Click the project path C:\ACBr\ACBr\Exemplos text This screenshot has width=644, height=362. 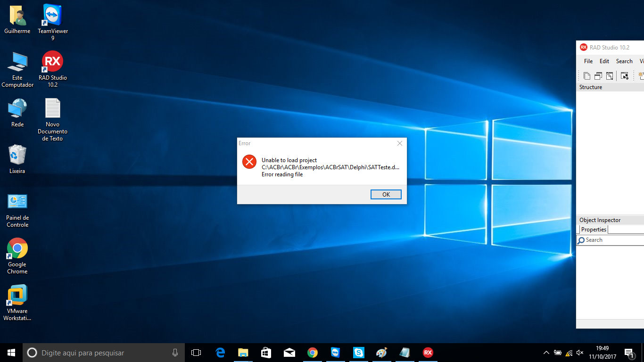click(331, 167)
